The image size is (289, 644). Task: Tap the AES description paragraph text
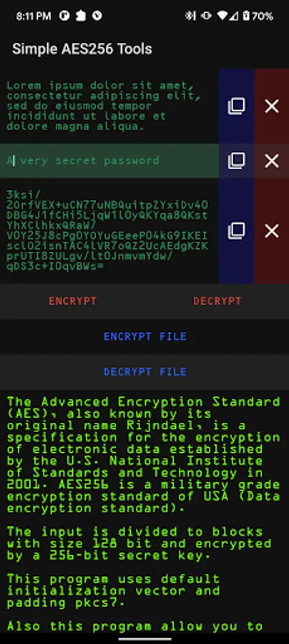144,454
